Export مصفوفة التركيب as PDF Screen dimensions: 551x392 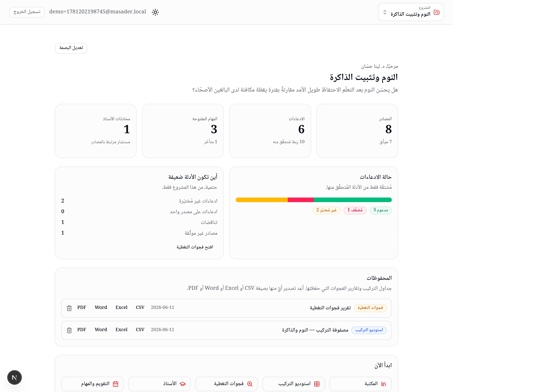[82, 330]
